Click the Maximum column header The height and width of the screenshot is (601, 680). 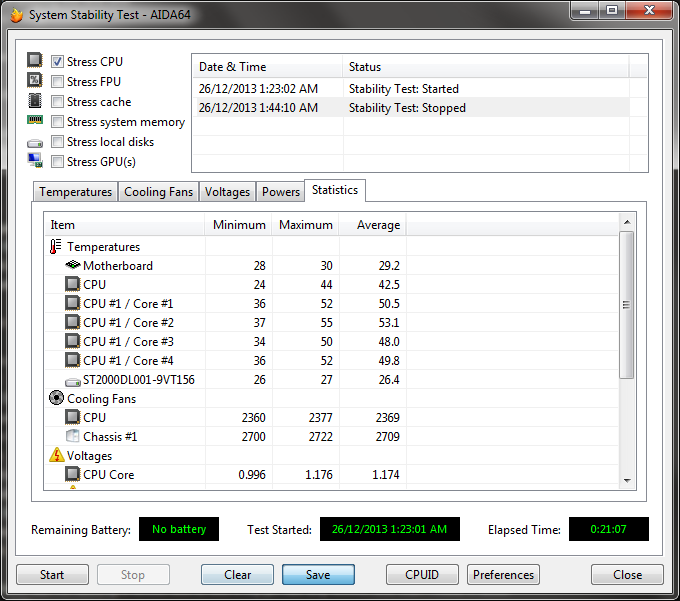(305, 225)
